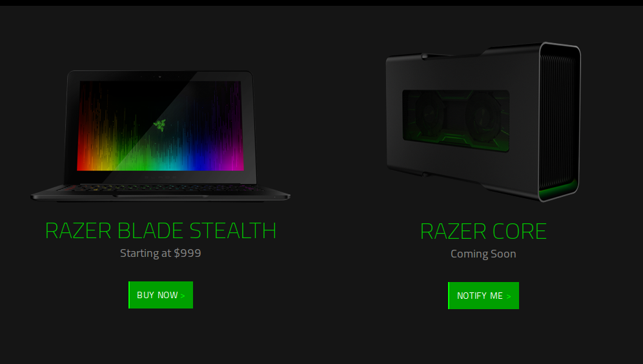Click the webcam at top of laptop bezel
The width and height of the screenshot is (643, 364).
click(160, 76)
